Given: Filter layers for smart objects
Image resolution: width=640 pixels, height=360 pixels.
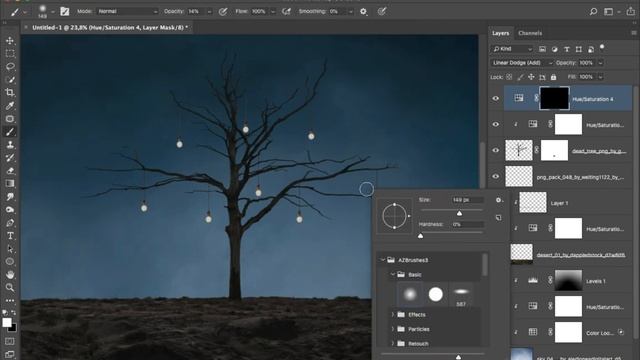Looking at the screenshot, I should click(591, 49).
